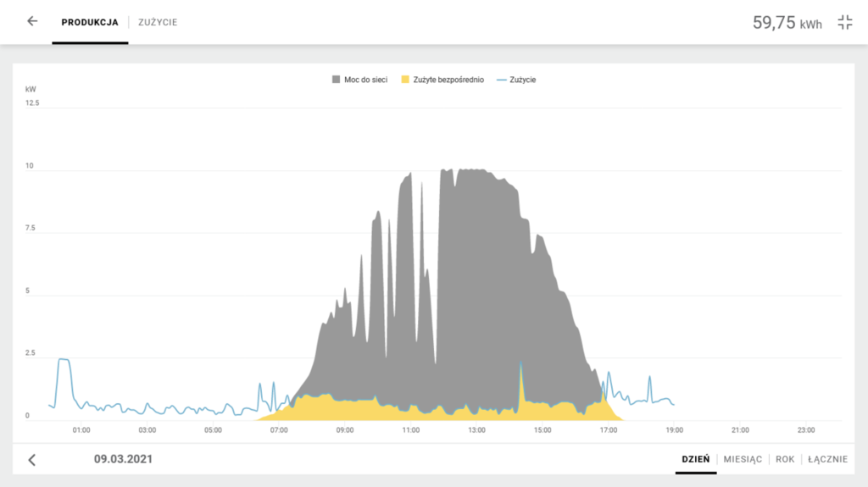The image size is (868, 487).
Task: Click the 59,75 kWh total value
Action: click(x=787, y=23)
